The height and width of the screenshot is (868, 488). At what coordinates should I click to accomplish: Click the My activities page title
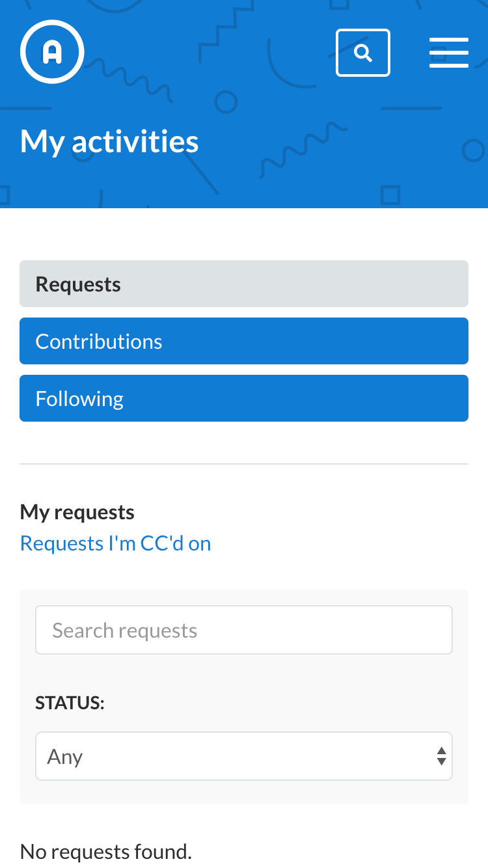click(109, 141)
